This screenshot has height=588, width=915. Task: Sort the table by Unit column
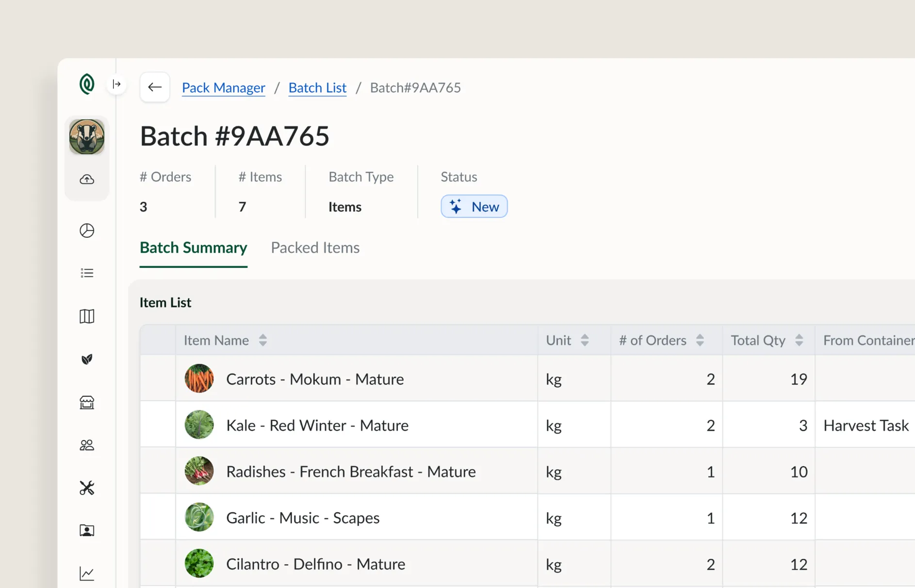585,340
